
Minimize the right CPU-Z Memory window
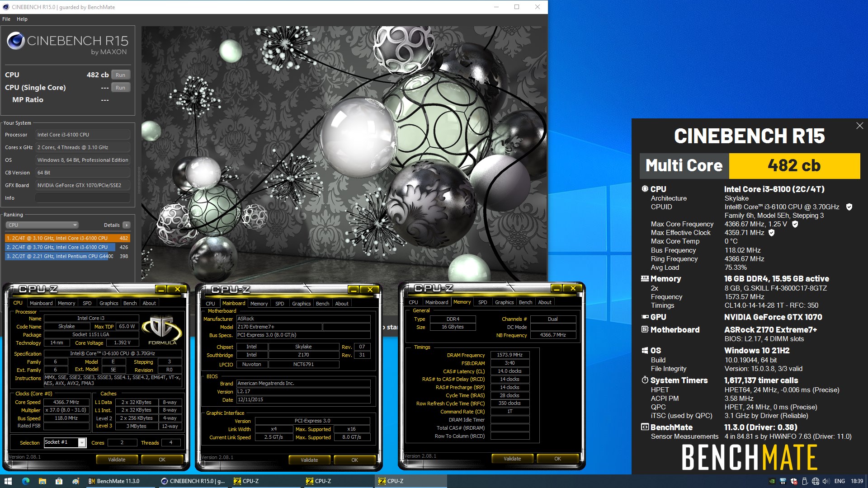click(x=557, y=288)
